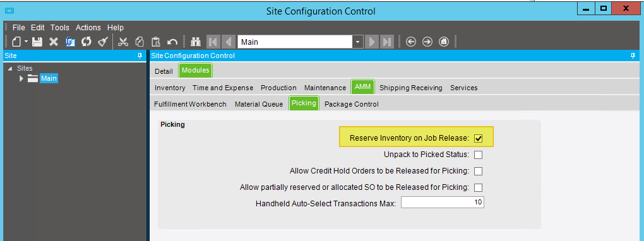The height and width of the screenshot is (241, 644).
Task: Click the Save floppy disk icon
Action: [37, 42]
